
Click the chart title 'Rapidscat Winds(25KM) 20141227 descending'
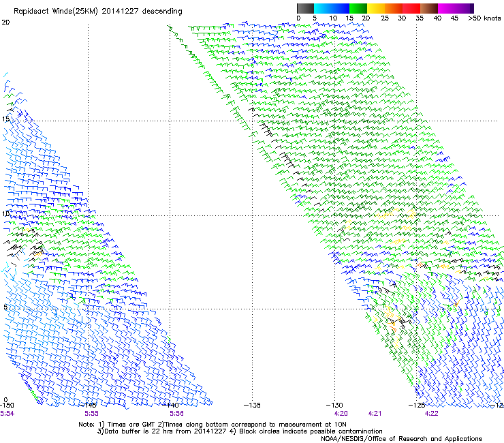coord(97,12)
